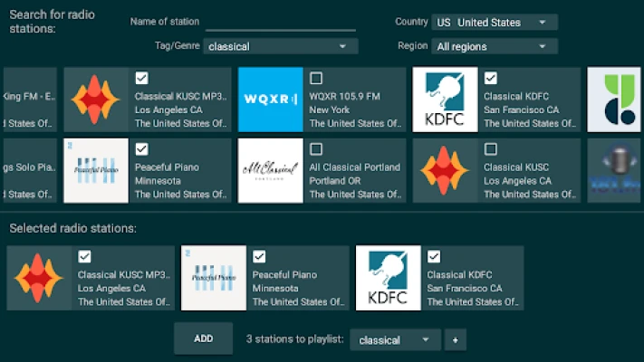Image resolution: width=644 pixels, height=362 pixels.
Task: Click the plus icon beside playlist dropdown
Action: coord(455,339)
